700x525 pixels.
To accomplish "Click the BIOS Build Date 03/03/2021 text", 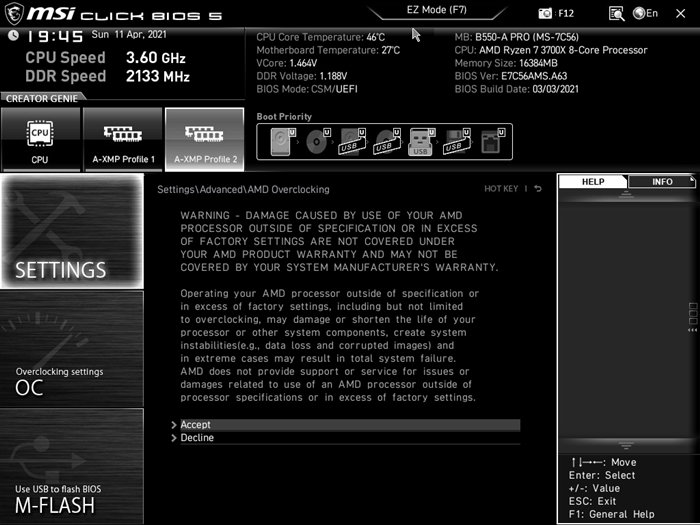I will [x=517, y=89].
